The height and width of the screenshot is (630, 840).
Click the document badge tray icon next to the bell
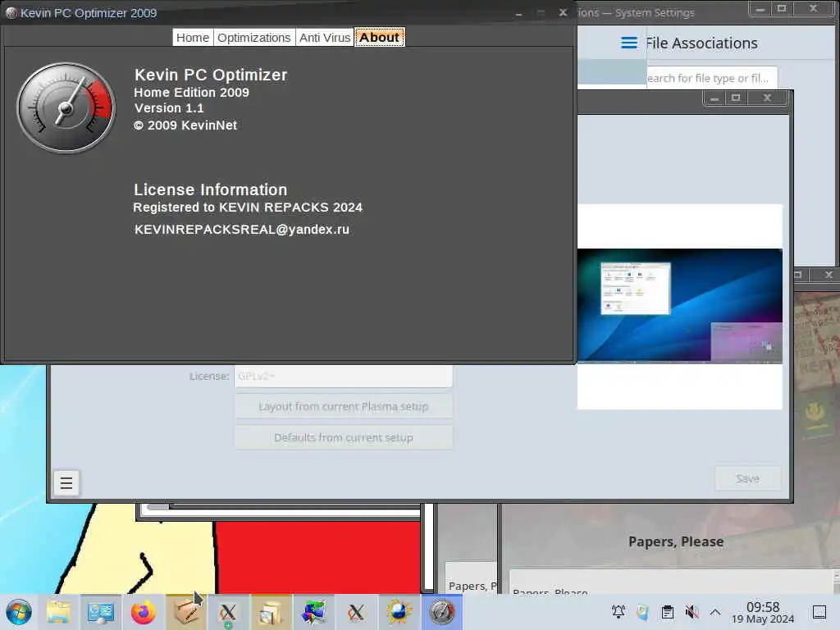pos(643,612)
